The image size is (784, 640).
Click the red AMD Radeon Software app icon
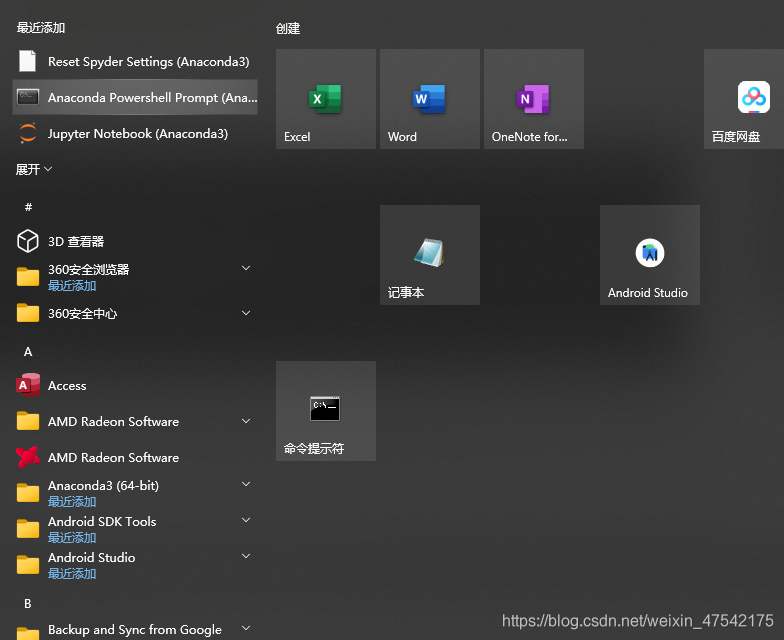click(x=28, y=457)
